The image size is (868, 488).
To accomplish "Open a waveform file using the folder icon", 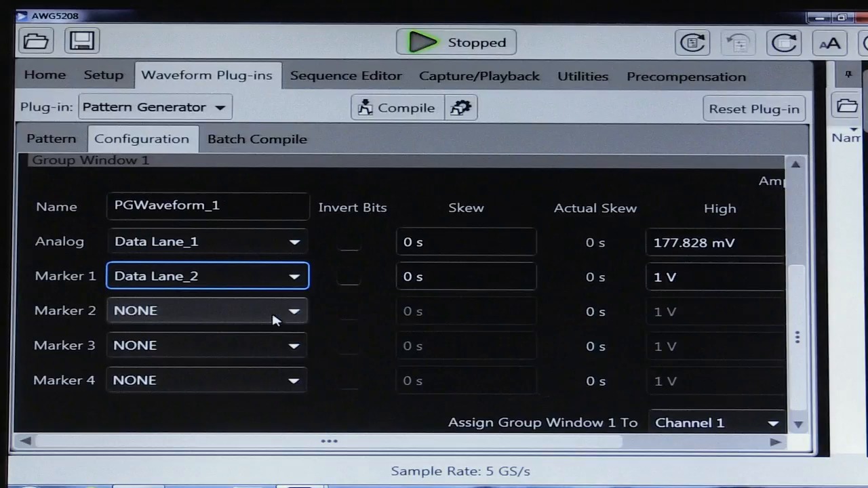I will click(35, 41).
